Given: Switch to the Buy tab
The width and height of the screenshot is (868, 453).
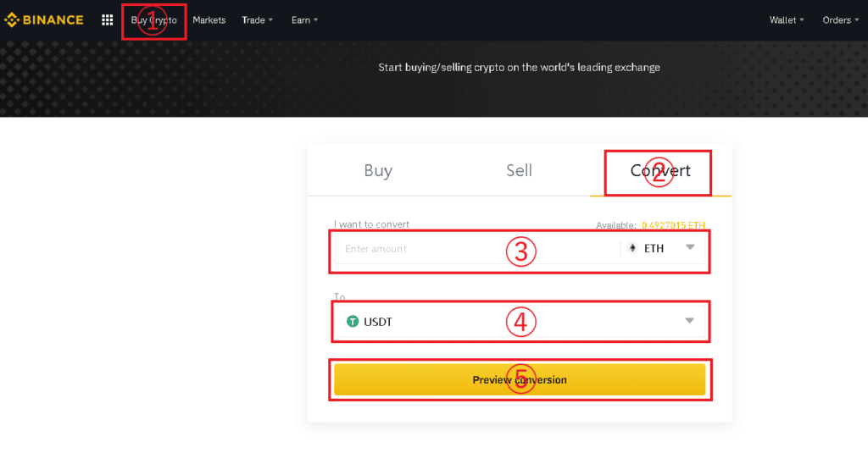Looking at the screenshot, I should 378,170.
